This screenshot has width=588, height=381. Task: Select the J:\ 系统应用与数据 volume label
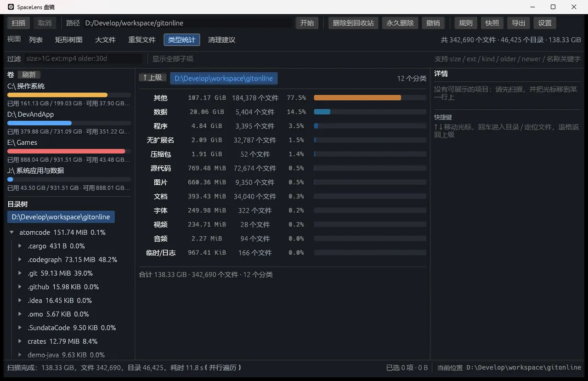tap(35, 171)
